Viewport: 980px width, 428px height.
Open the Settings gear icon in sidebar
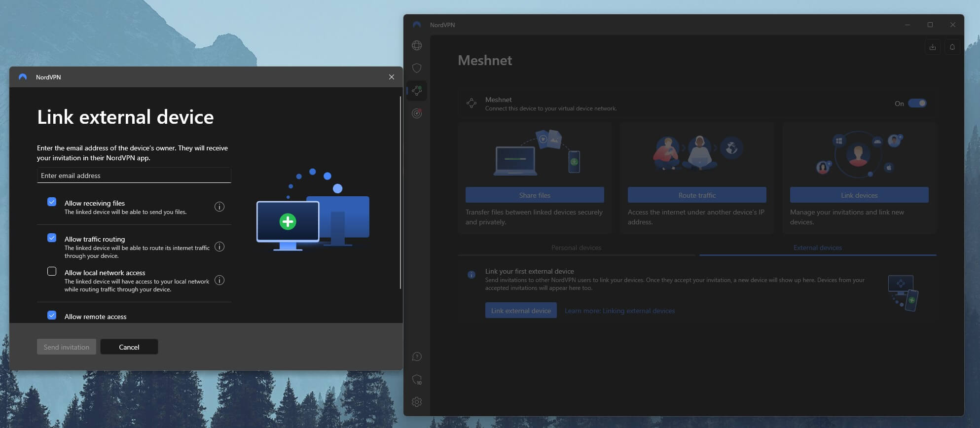(417, 402)
